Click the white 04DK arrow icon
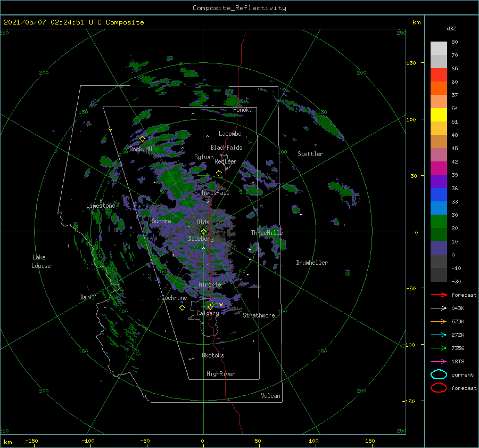Image resolution: width=479 pixels, height=448 pixels. coord(439,308)
